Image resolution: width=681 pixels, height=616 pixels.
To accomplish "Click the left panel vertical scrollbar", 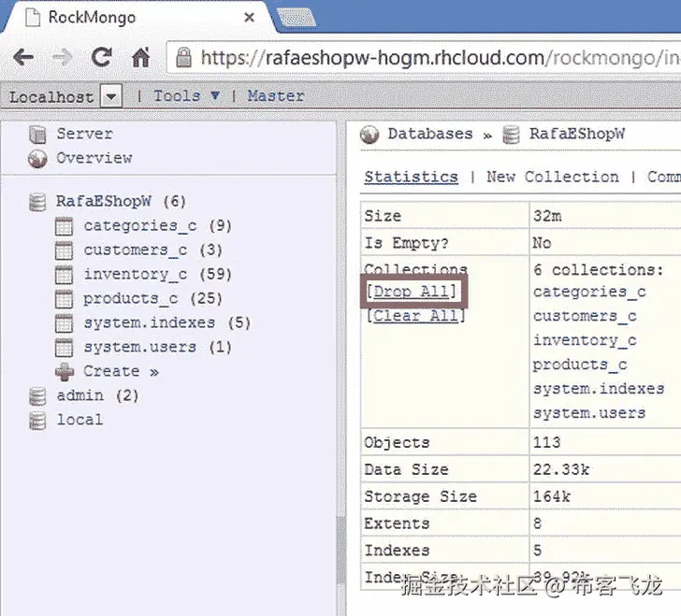I will pos(340,551).
